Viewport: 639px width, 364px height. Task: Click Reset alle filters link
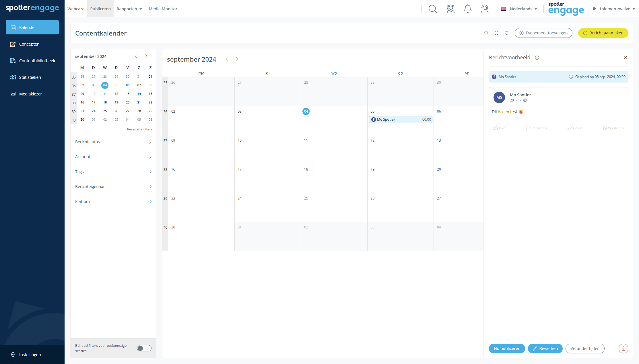coord(140,129)
